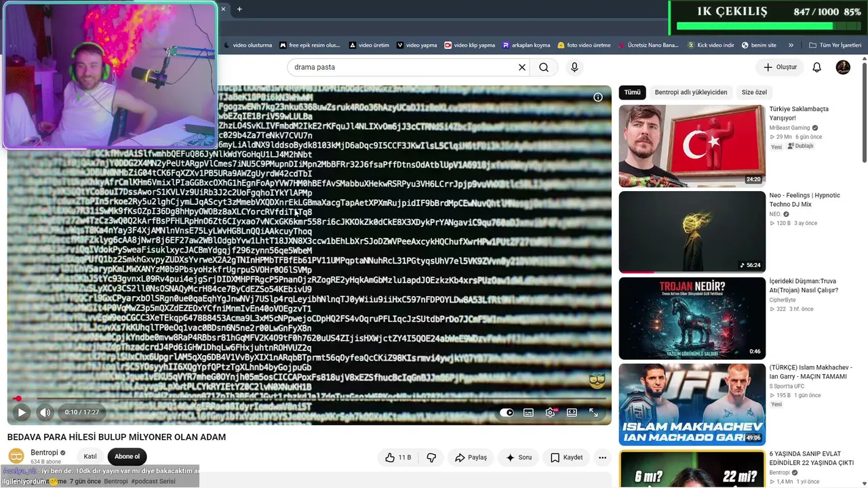Save the video with Kaydet
Screen dimensions: 868x488
(x=566, y=457)
